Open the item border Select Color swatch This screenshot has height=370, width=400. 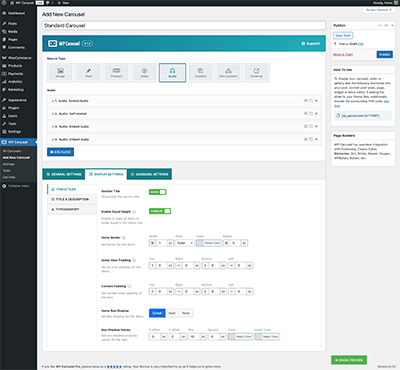(x=209, y=243)
